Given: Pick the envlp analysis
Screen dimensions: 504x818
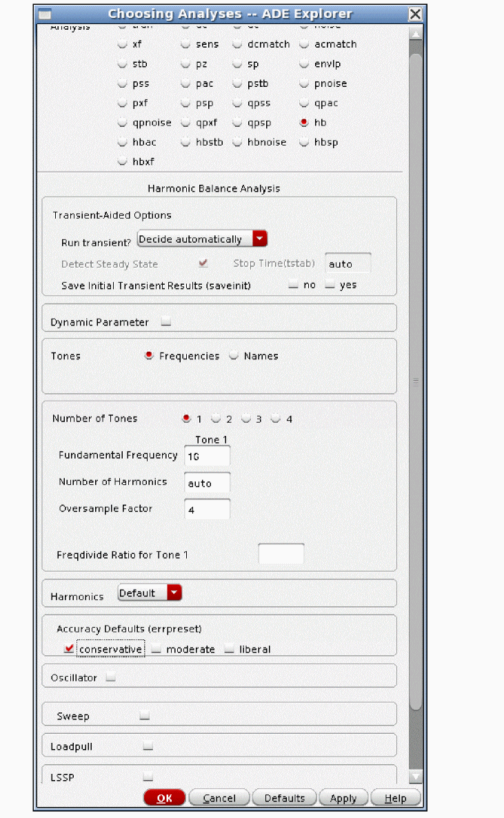Looking at the screenshot, I should [303, 63].
